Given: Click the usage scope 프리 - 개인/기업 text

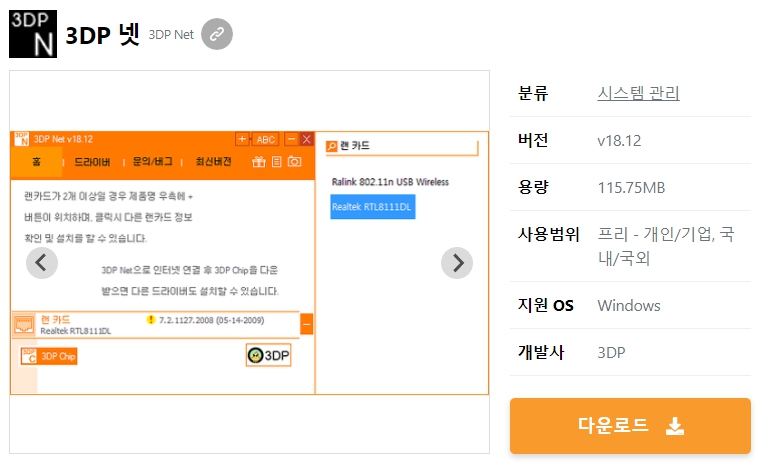Looking at the screenshot, I should tap(666, 246).
